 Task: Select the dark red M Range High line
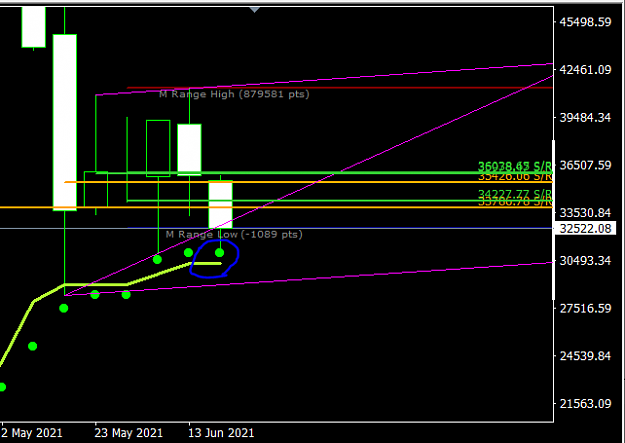click(x=340, y=88)
